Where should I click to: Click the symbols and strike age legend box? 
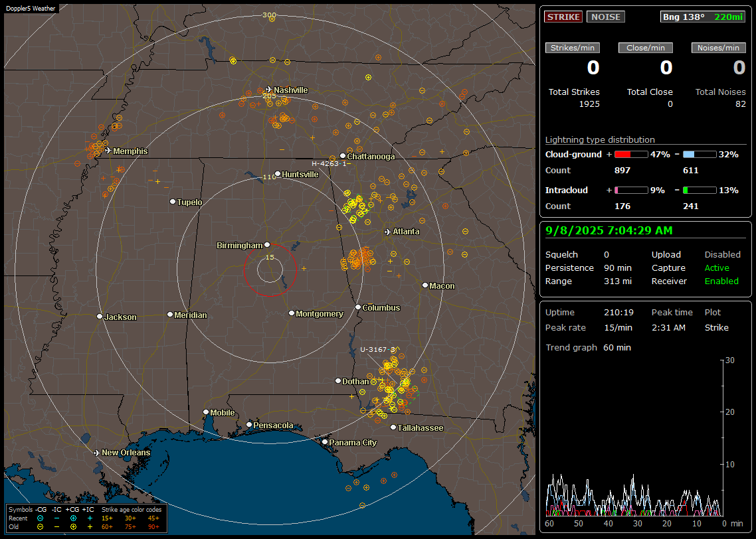click(x=86, y=518)
